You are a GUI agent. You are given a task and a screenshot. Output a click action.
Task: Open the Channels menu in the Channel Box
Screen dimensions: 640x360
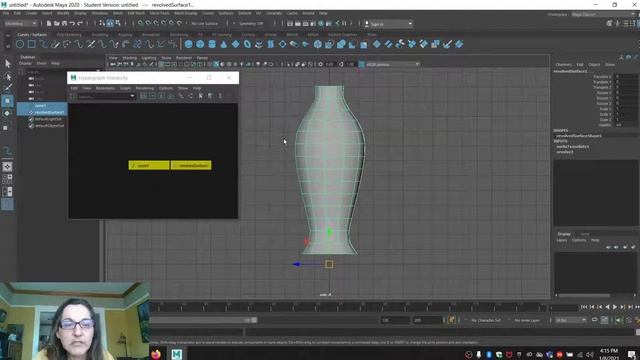click(563, 64)
